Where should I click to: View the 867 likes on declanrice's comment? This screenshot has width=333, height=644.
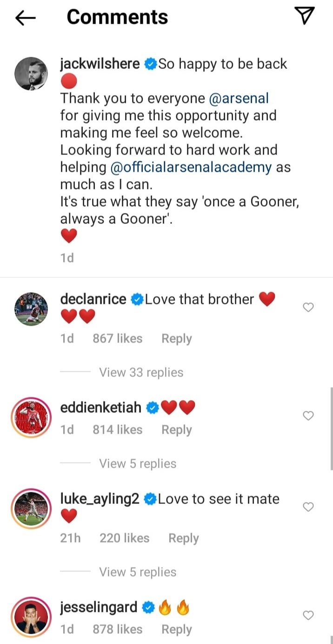[117, 339]
